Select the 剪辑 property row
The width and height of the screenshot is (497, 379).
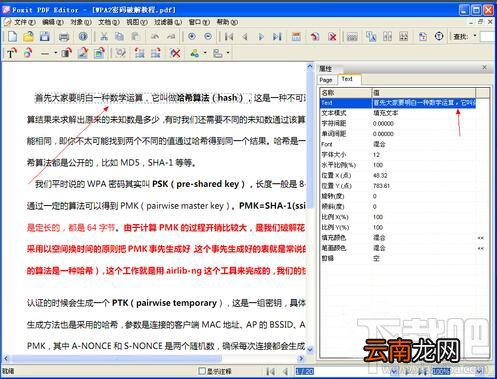[398, 258]
